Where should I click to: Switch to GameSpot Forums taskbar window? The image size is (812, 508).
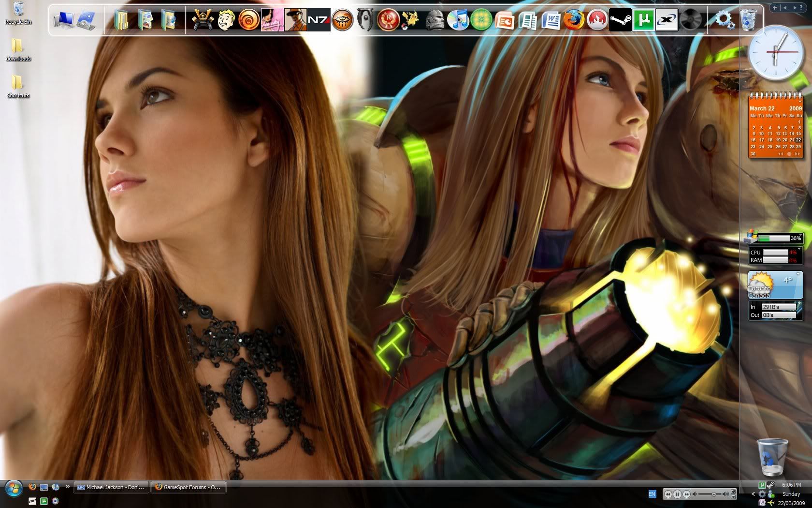(x=189, y=487)
